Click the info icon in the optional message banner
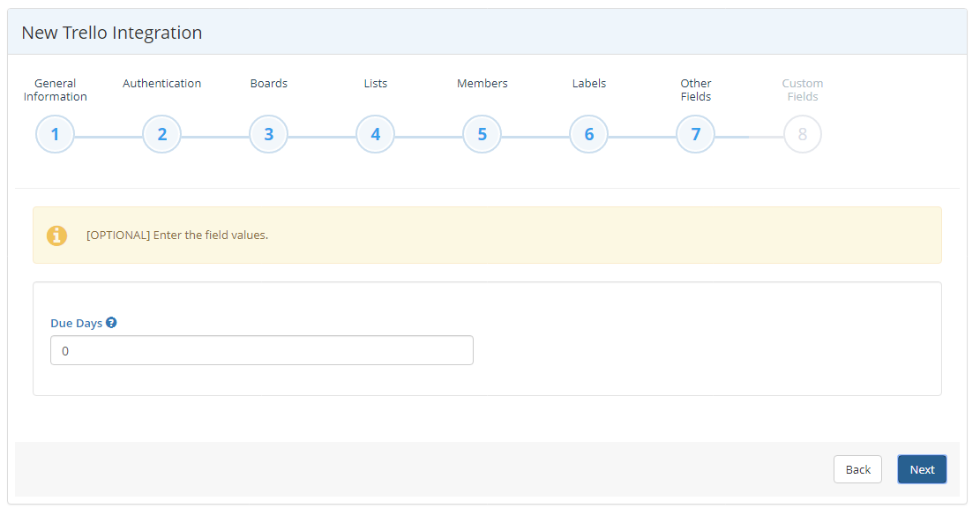This screenshot has height=516, width=980. click(57, 236)
